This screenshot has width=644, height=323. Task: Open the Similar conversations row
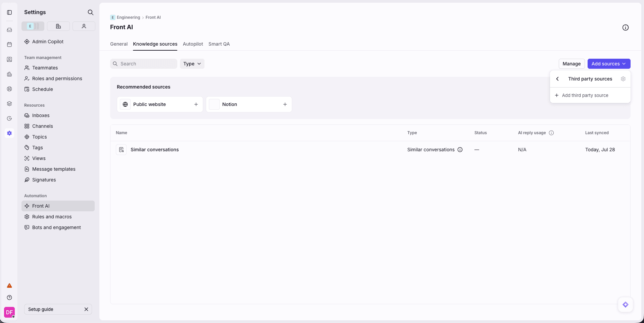tap(370, 150)
